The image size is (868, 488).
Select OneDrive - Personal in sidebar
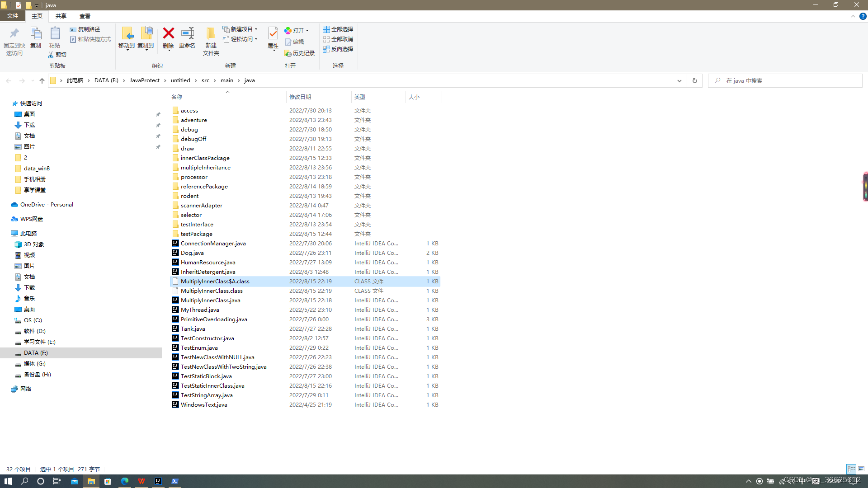click(x=47, y=205)
